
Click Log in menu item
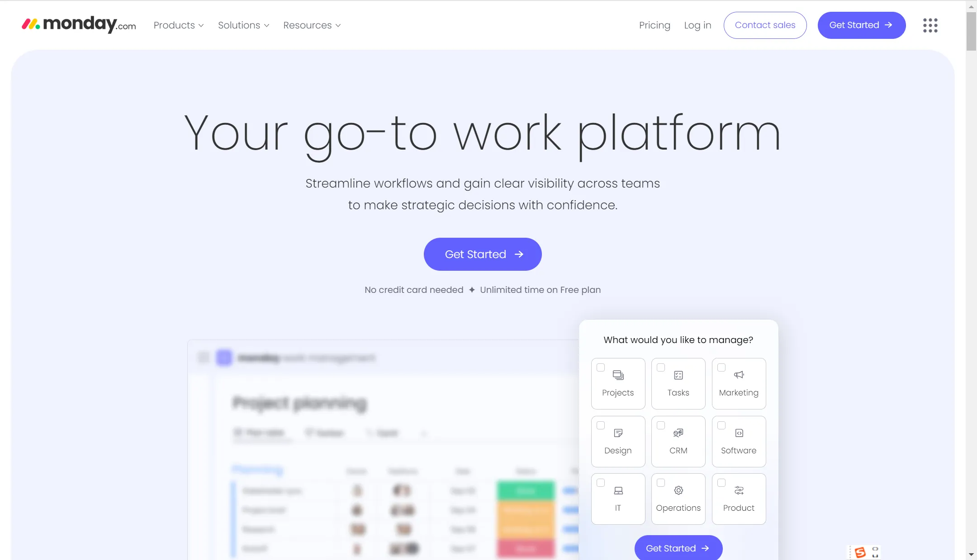point(698,25)
